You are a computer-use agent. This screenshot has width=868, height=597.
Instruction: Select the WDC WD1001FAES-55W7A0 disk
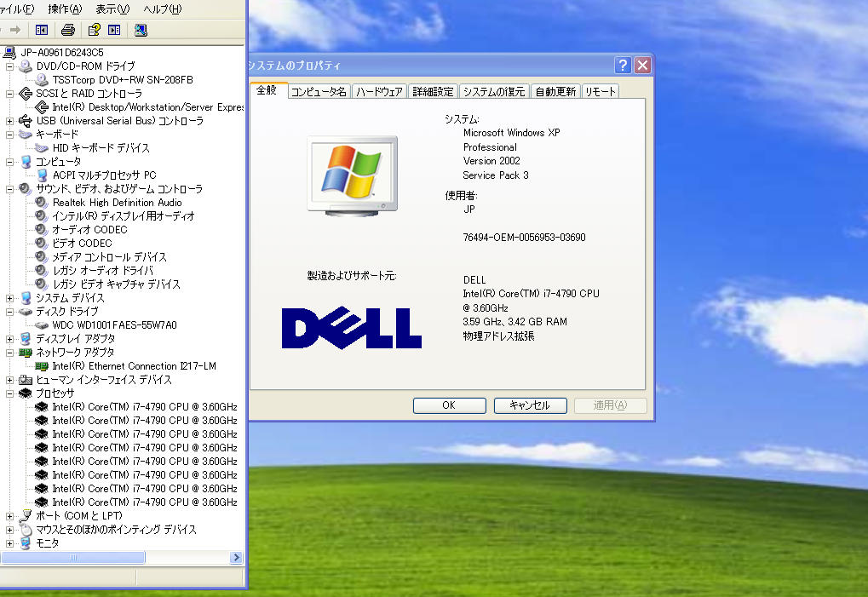click(x=115, y=324)
